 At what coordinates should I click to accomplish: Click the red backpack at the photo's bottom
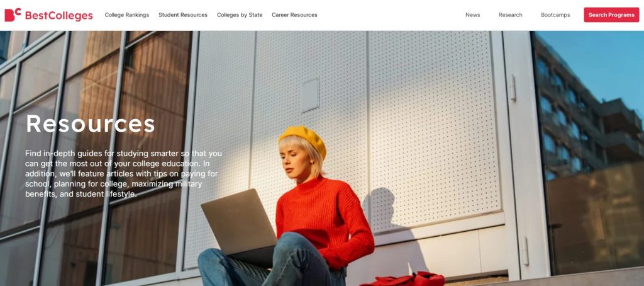pyautogui.click(x=403, y=279)
